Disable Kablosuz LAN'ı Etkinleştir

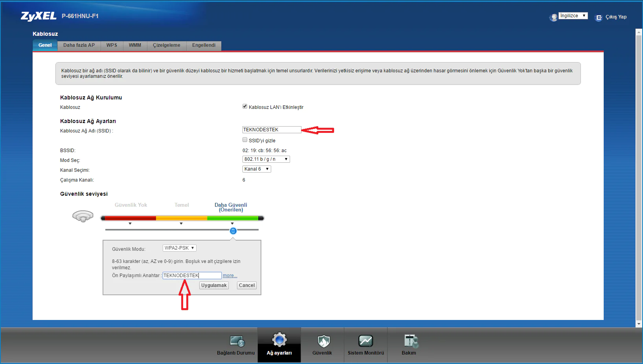[244, 106]
